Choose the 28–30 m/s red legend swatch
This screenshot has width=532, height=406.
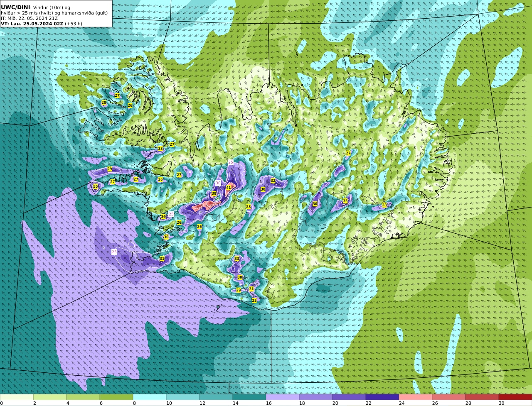482,397
